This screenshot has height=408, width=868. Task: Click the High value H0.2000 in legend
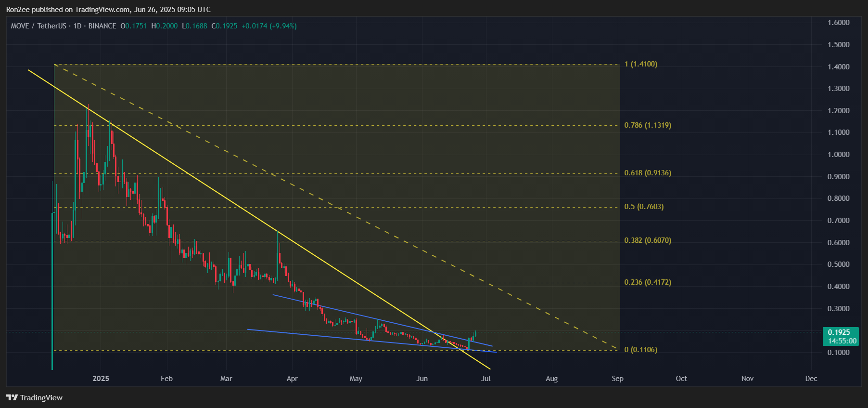164,26
